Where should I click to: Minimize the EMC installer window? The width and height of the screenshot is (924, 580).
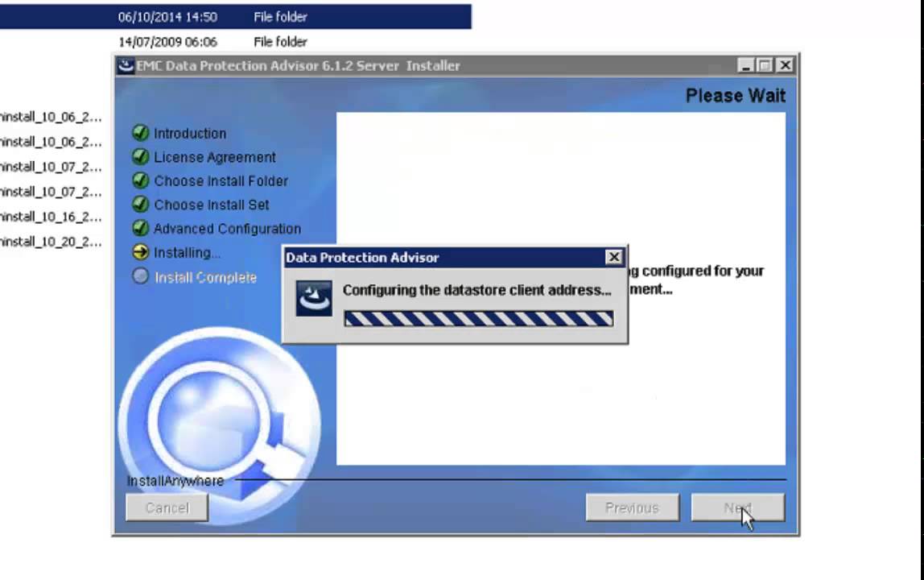(x=745, y=65)
